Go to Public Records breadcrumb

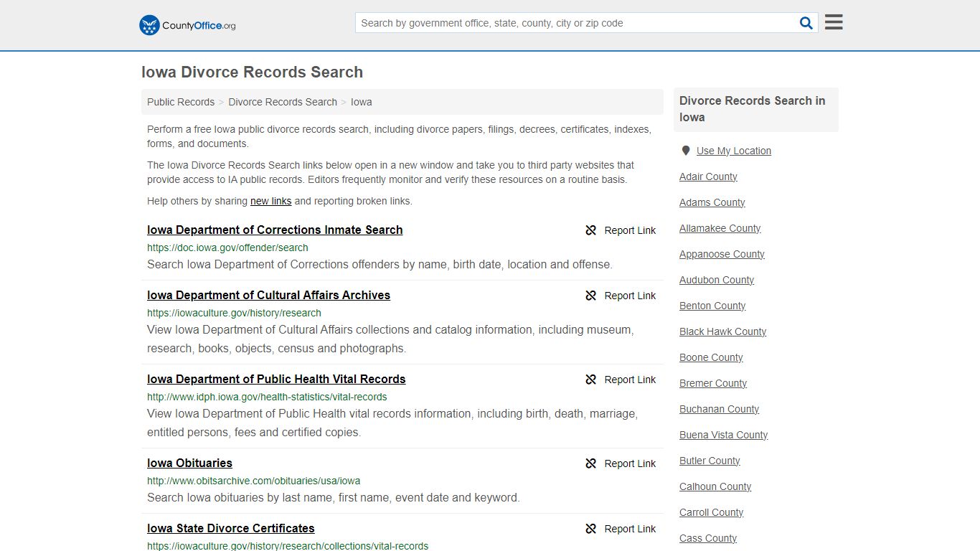(181, 102)
